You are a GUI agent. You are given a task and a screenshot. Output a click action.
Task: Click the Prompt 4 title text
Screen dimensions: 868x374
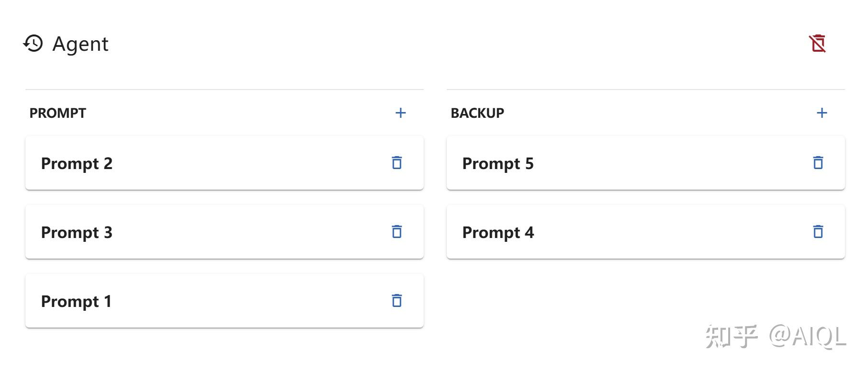pyautogui.click(x=498, y=232)
